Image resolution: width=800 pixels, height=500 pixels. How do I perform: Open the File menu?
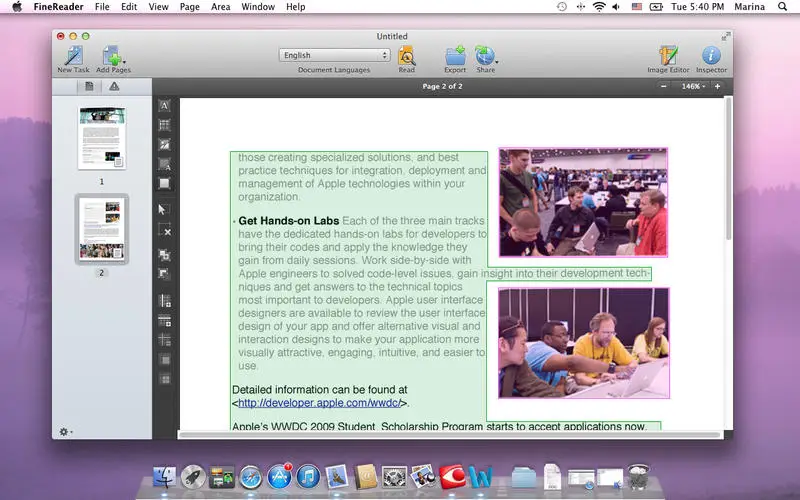tap(102, 7)
